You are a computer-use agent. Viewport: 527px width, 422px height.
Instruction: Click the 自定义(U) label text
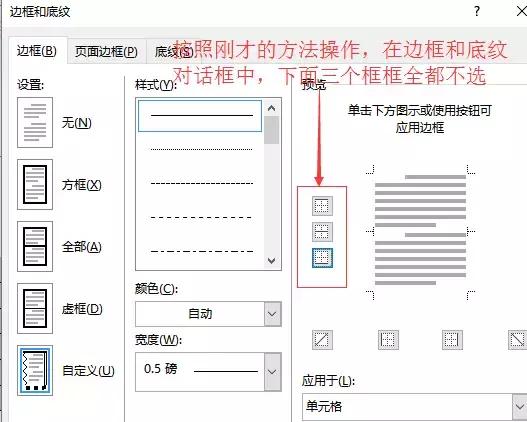tap(88, 370)
